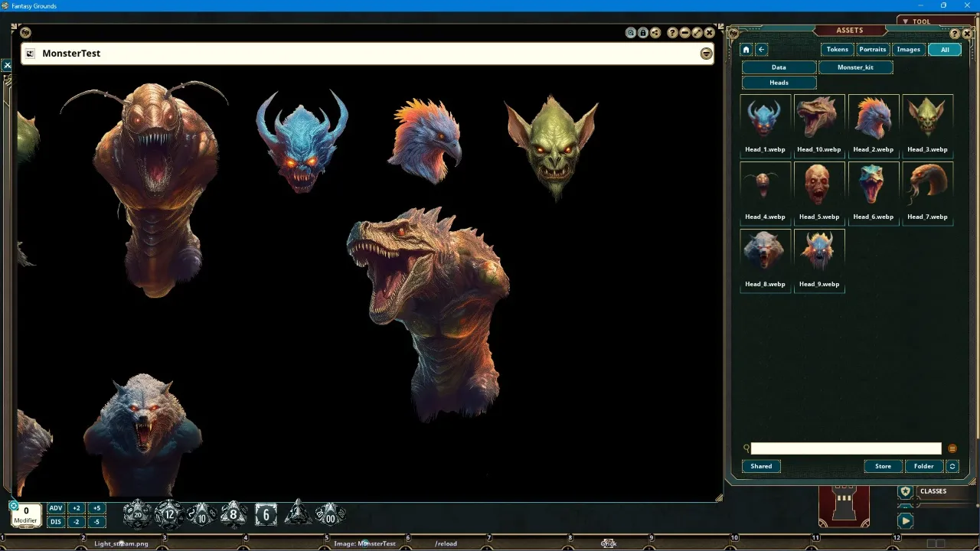Toggle the lock icon on MonsterTest image
This screenshot has width=980, height=551.
(643, 33)
